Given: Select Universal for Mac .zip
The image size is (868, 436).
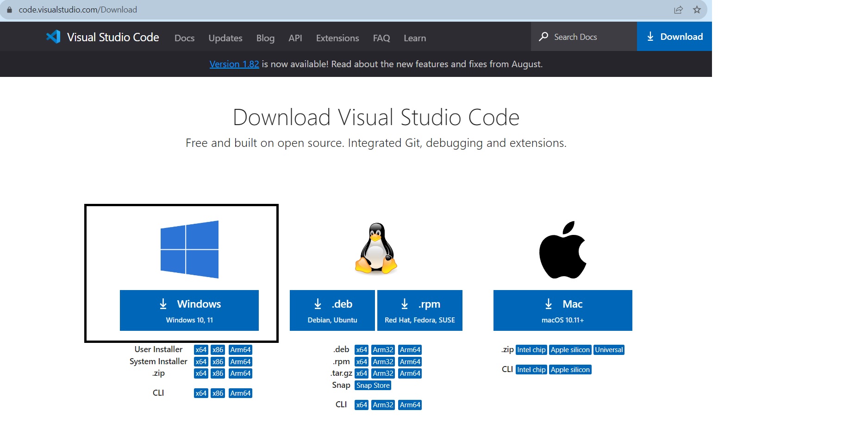Looking at the screenshot, I should (609, 350).
